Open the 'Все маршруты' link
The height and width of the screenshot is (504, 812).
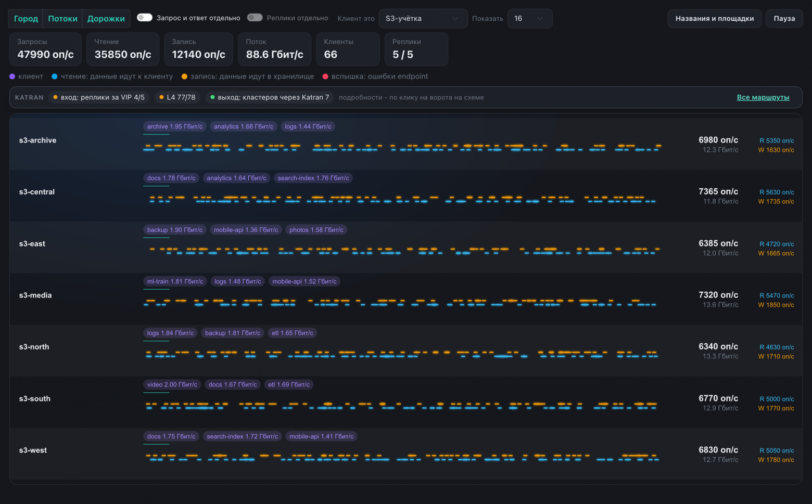tap(763, 97)
